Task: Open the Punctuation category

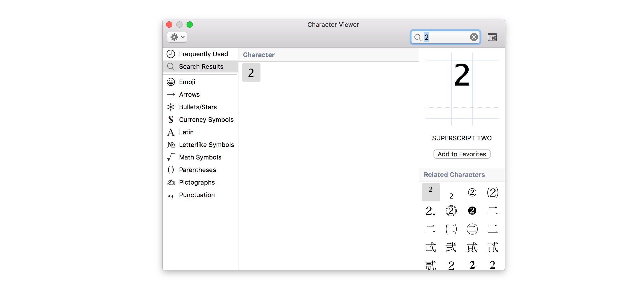Action: (x=197, y=195)
